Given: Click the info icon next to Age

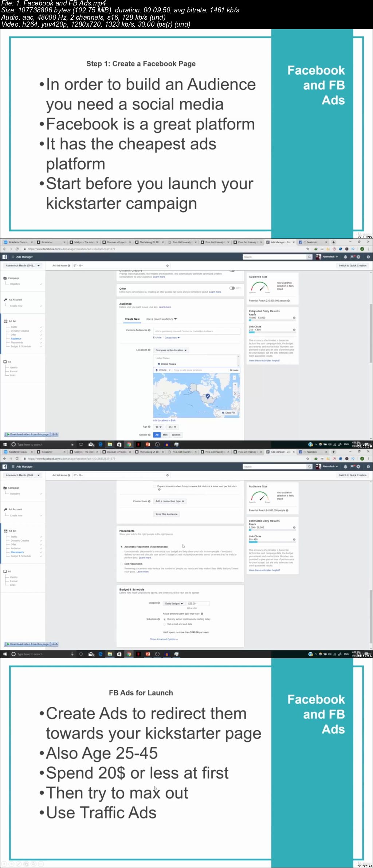Looking at the screenshot, I should pyautogui.click(x=149, y=427).
